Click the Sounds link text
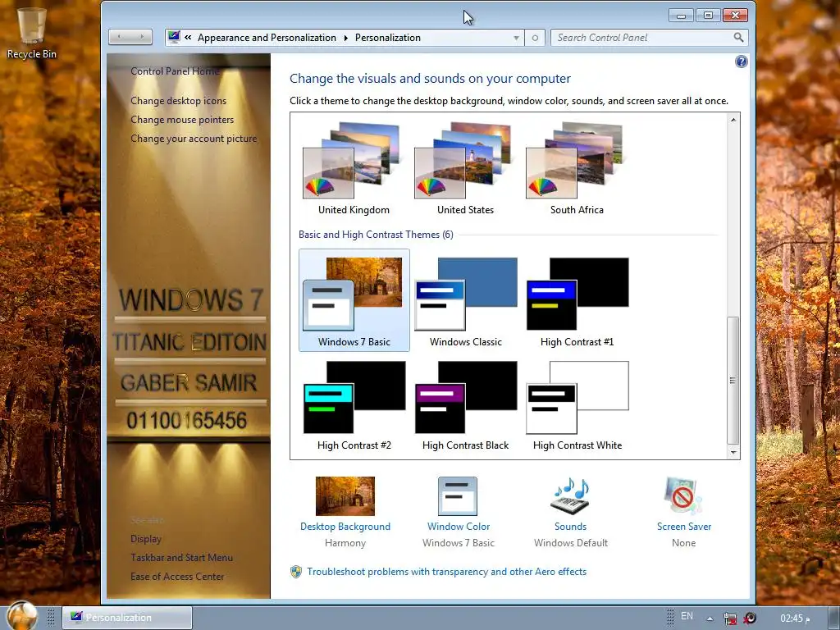840x630 pixels. click(x=571, y=527)
